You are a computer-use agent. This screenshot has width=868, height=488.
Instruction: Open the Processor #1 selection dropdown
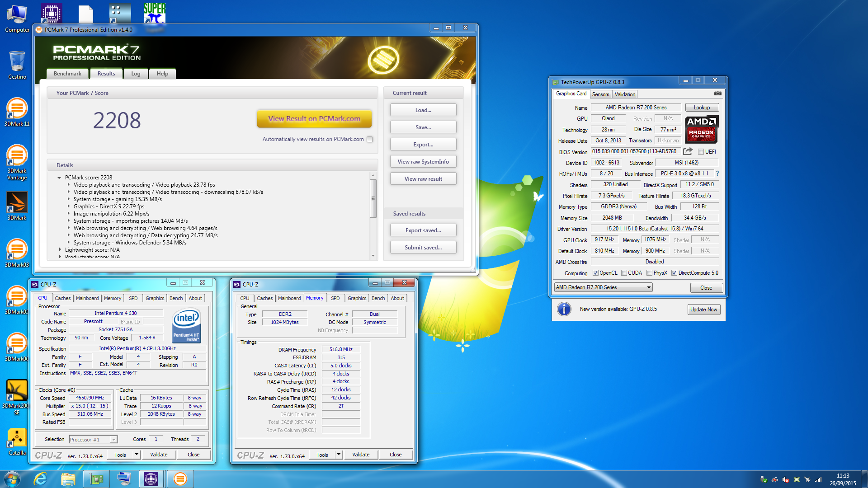(x=93, y=440)
